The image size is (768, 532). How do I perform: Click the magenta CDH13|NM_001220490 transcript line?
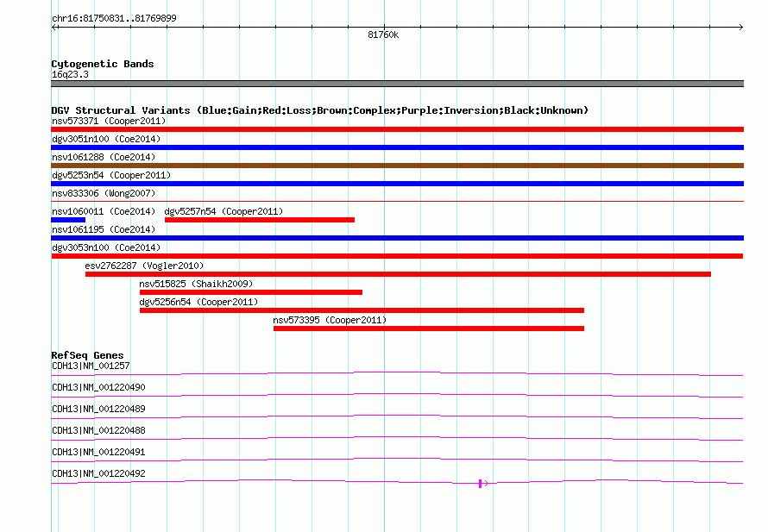tap(397, 396)
